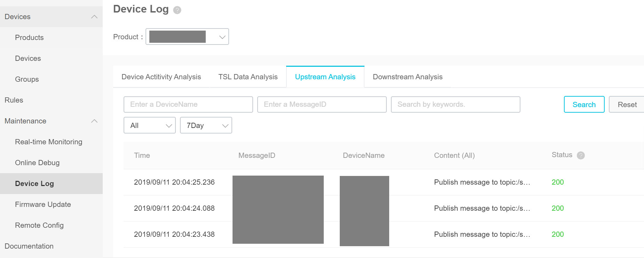This screenshot has width=644, height=258.
Task: Open the All filter dropdown
Action: pyautogui.click(x=150, y=125)
